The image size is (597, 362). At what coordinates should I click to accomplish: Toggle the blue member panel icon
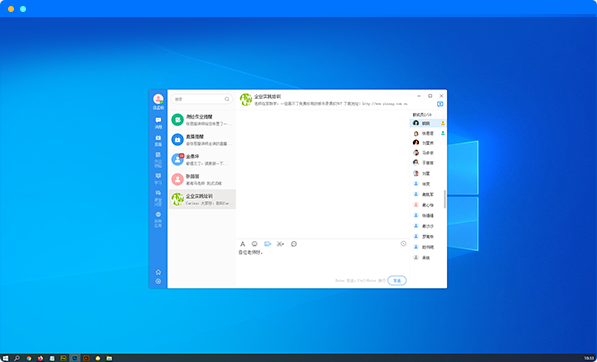click(x=440, y=104)
